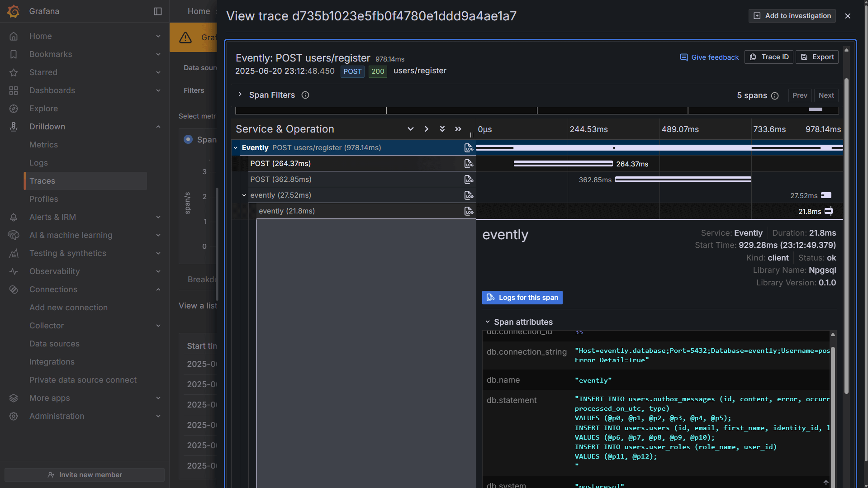Expand the Span Filters section
Image resolution: width=868 pixels, height=488 pixels.
[x=240, y=95]
